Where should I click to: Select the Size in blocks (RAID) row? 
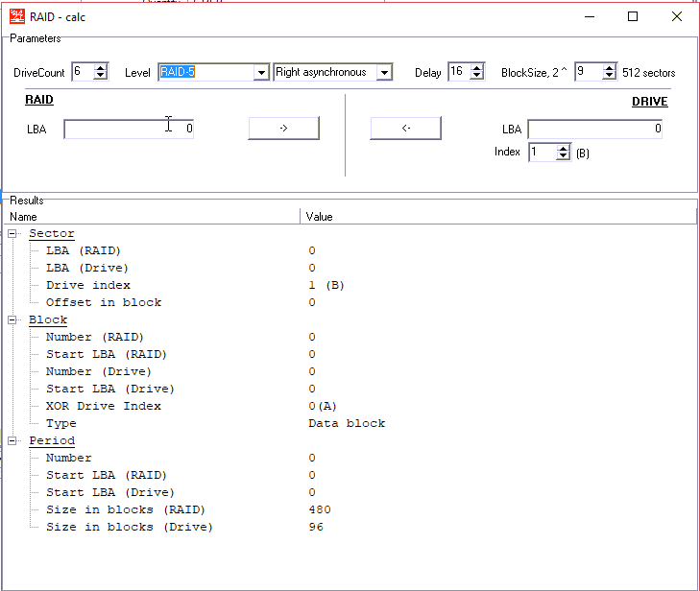point(126,509)
